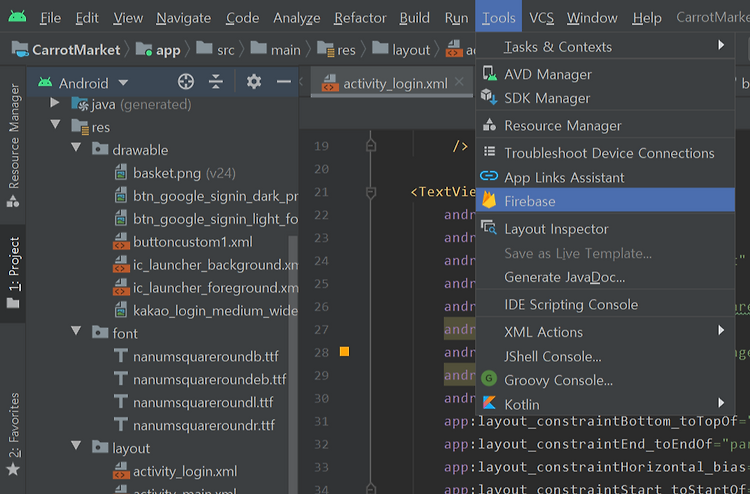Toggle the 1: Project side tool window
750x494 pixels.
pyautogui.click(x=13, y=273)
